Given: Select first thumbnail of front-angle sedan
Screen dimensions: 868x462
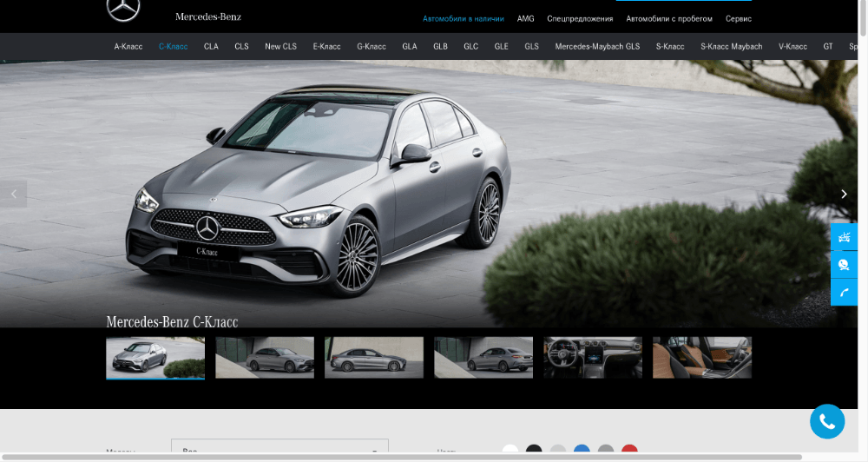Looking at the screenshot, I should click(x=155, y=358).
